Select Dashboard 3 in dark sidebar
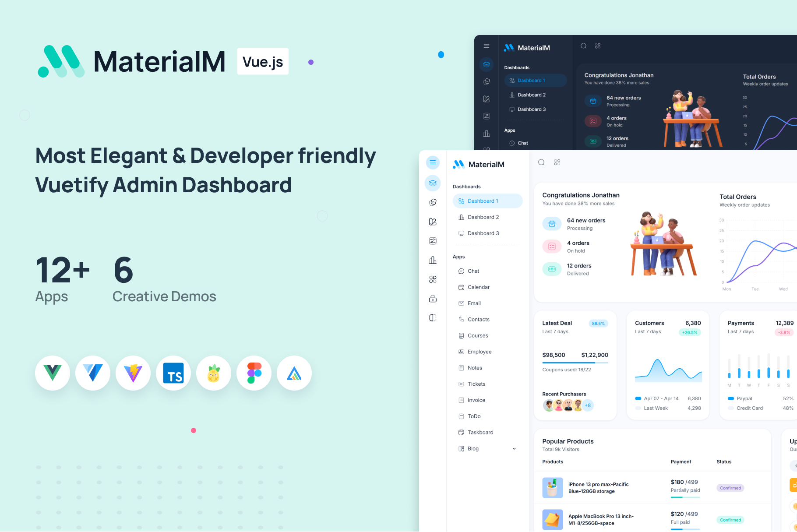The height and width of the screenshot is (532, 797). coord(532,109)
